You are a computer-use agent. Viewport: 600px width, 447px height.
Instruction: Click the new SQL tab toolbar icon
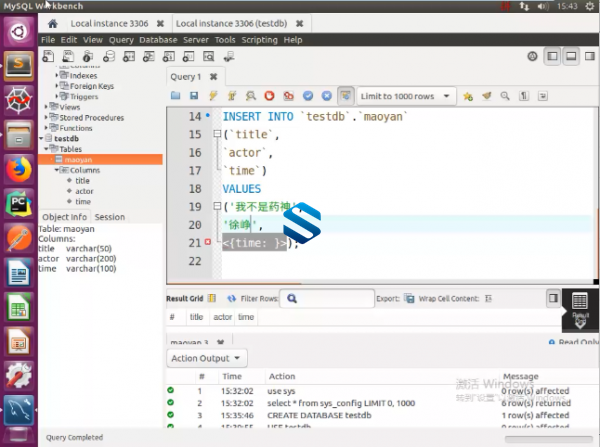(x=48, y=56)
